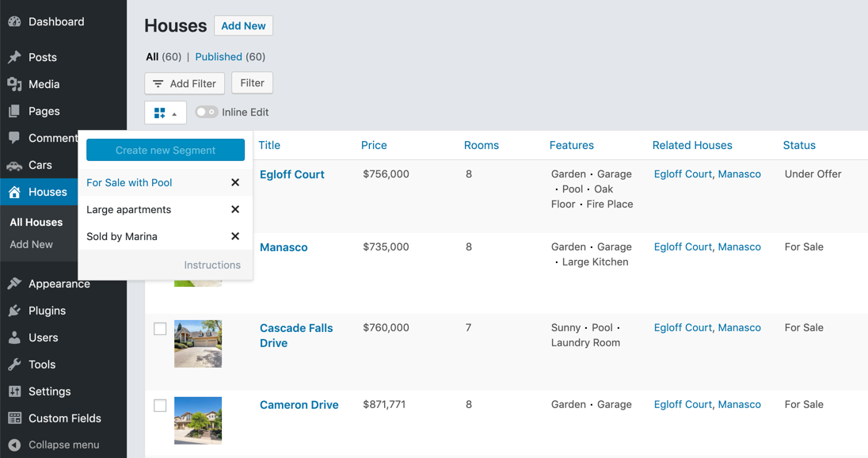Click the Settings sliders icon
The height and width of the screenshot is (458, 868).
pos(14,391)
